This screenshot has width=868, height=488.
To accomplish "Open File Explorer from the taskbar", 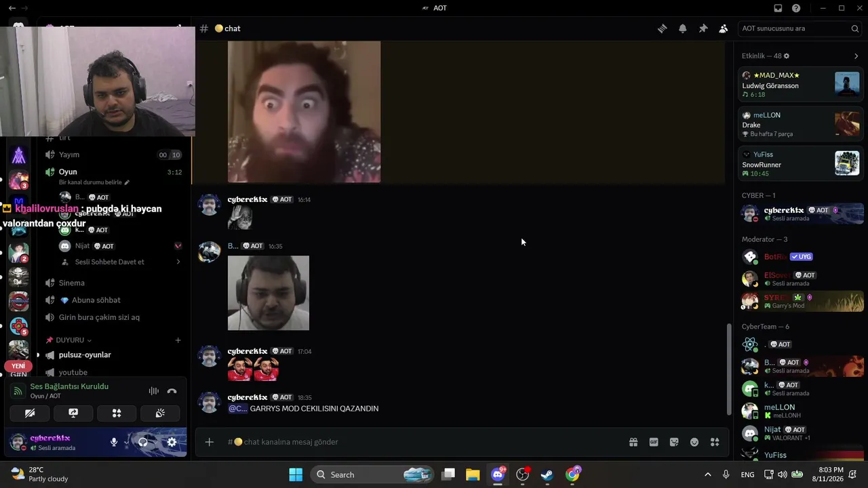I will point(473,474).
